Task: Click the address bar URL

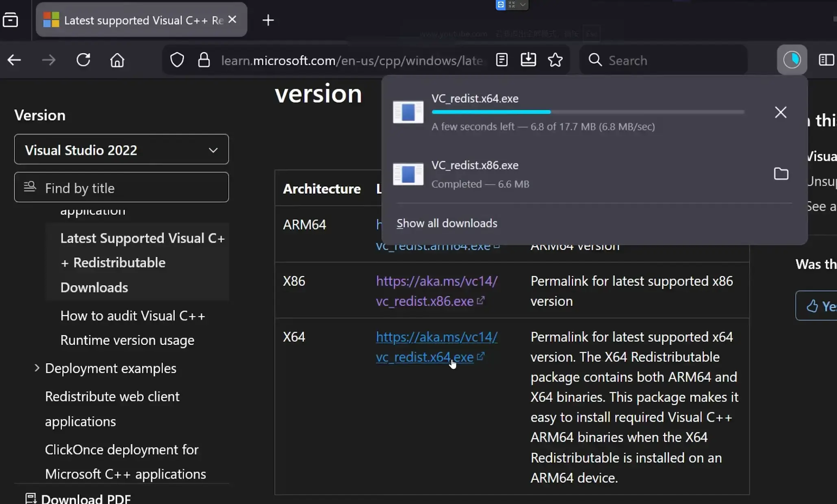Action: [x=352, y=61]
